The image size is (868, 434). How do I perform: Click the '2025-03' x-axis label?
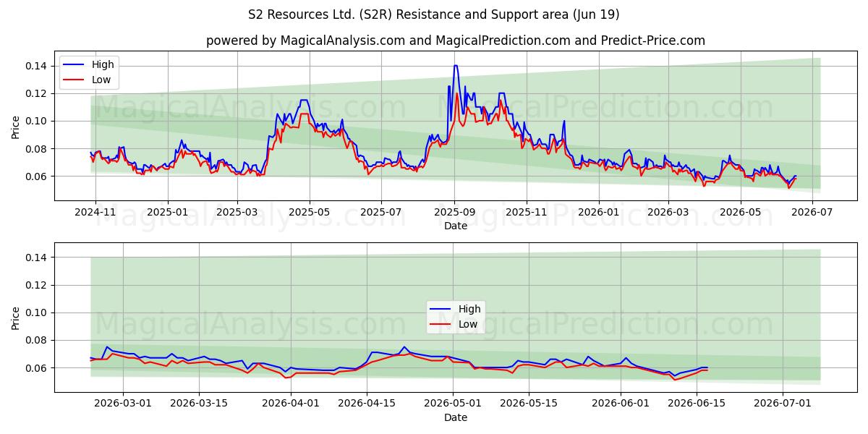pos(237,213)
